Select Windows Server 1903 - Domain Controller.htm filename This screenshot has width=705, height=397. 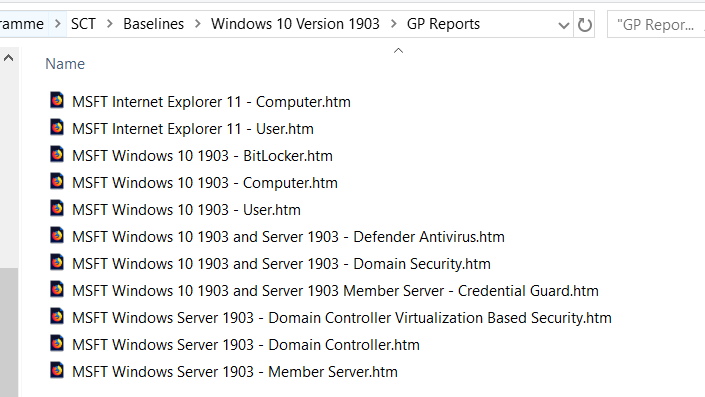click(x=246, y=345)
